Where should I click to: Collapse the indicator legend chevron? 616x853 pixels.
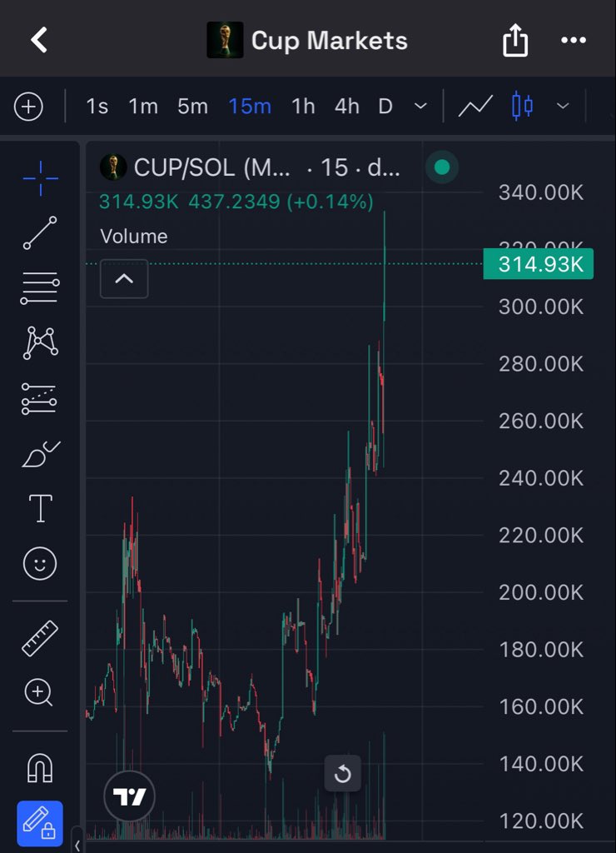tap(124, 278)
